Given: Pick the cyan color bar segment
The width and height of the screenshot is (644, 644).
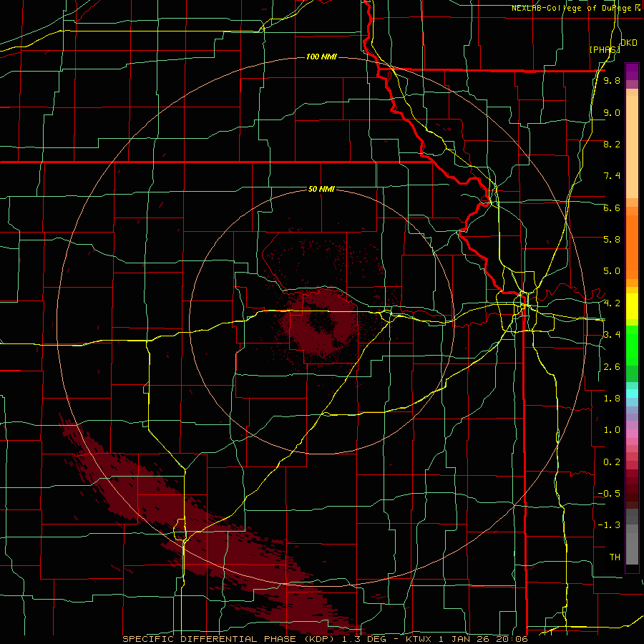Looking at the screenshot, I should 632,394.
